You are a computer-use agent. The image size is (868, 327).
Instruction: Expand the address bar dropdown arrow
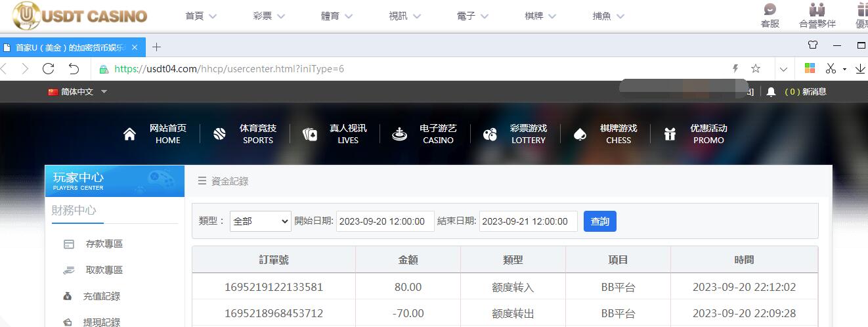tap(783, 69)
